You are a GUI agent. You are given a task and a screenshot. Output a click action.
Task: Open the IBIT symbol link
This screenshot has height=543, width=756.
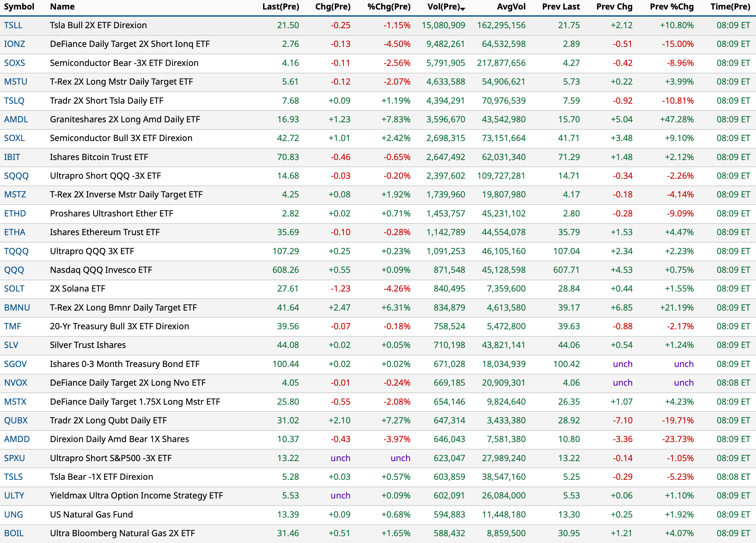(x=12, y=157)
